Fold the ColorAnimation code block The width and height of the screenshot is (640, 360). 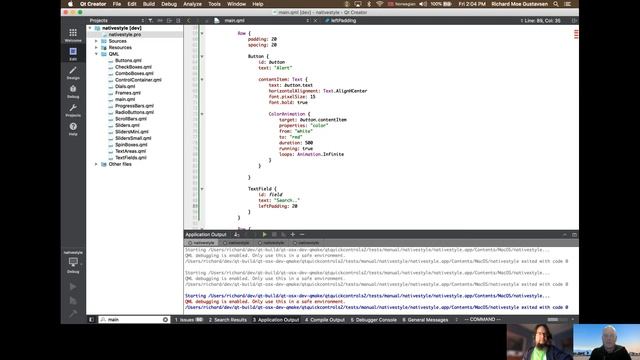point(202,114)
